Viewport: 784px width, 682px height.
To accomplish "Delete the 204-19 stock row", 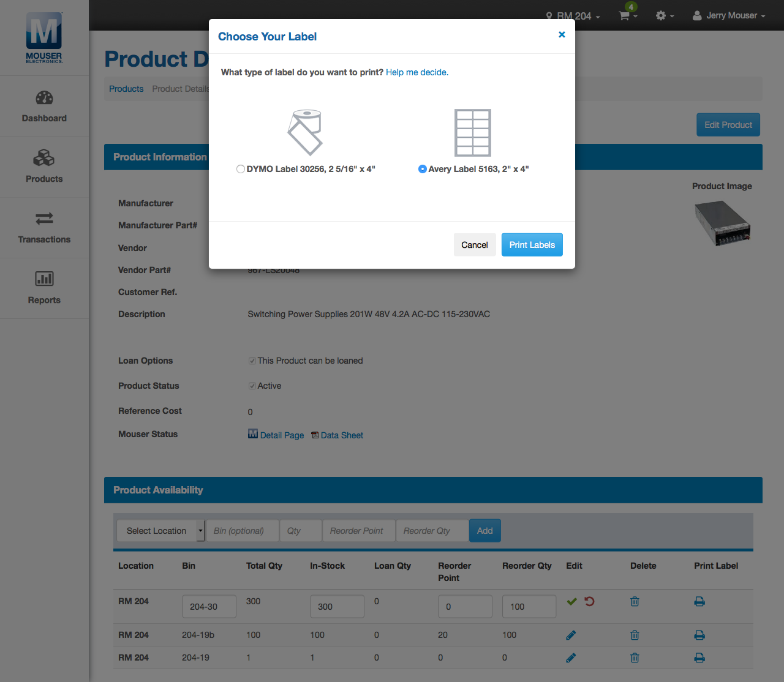I will (x=634, y=658).
